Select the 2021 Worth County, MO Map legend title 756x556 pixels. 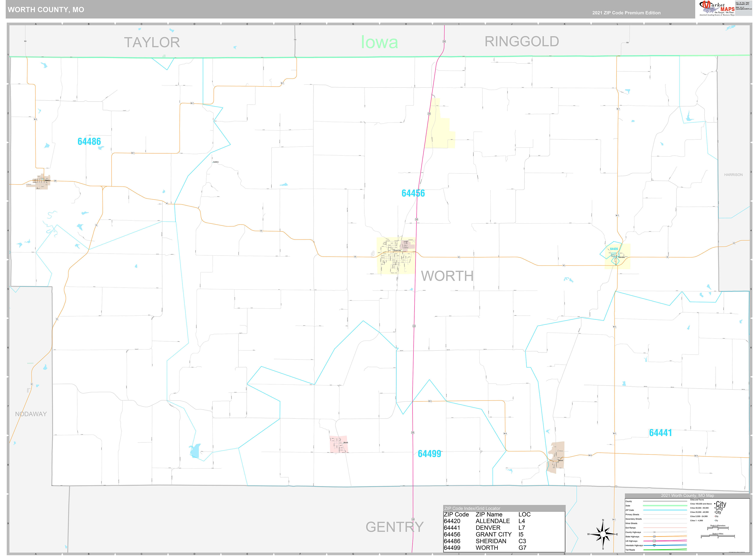coord(688,495)
